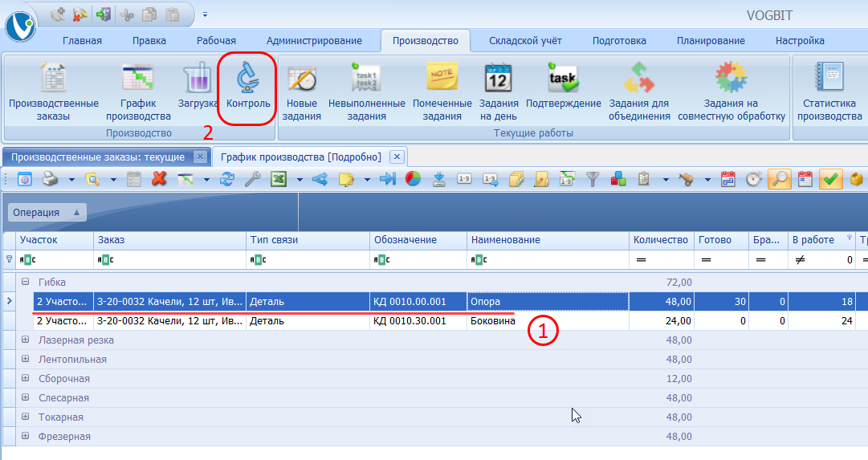Screen dimensions: 868x460
Task: Toggle the magnifier search toolbar button
Action: (x=778, y=179)
